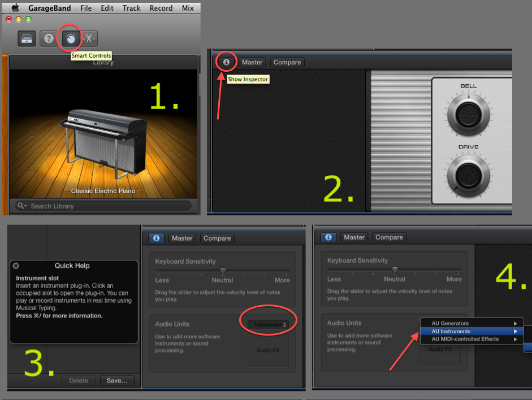Click 'Press ⌘/ for more information.' text

[59, 316]
